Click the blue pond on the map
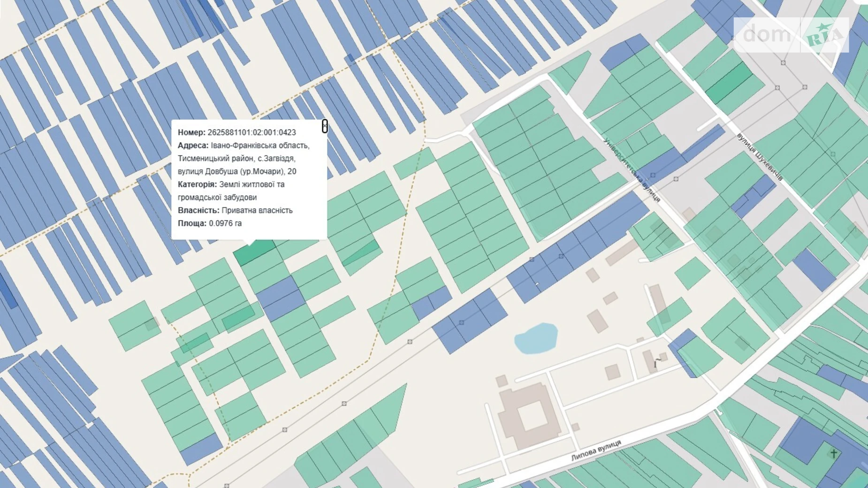The width and height of the screenshot is (868, 488). 536,338
